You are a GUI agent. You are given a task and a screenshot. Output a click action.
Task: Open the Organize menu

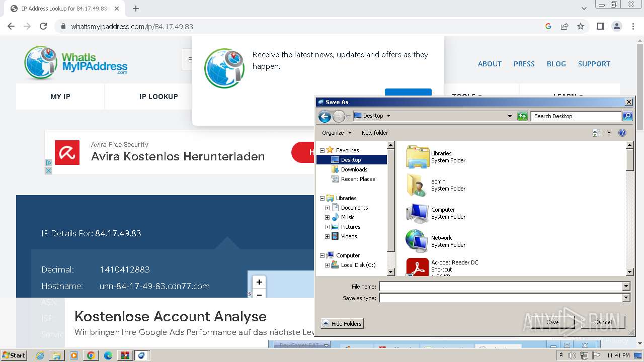pos(337,133)
